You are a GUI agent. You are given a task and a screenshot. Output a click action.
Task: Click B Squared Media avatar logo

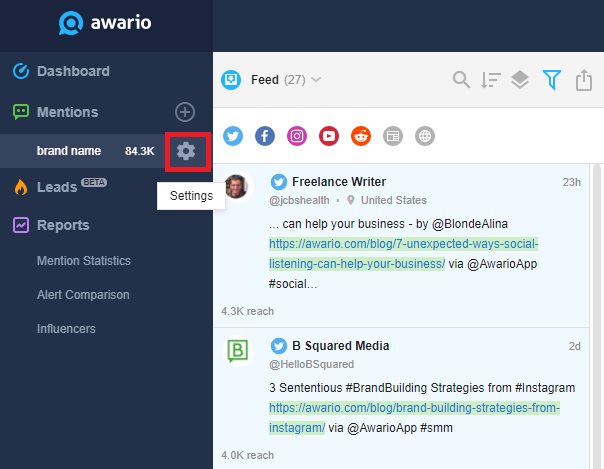click(x=238, y=351)
